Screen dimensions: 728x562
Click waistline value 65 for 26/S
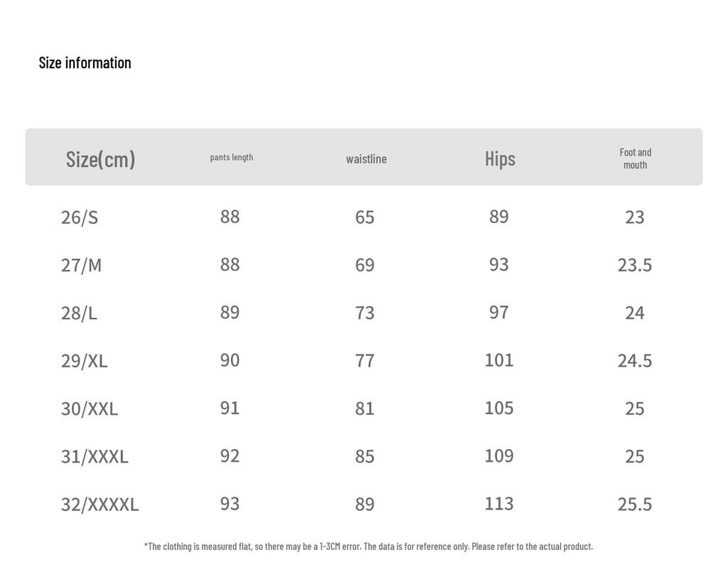(365, 217)
